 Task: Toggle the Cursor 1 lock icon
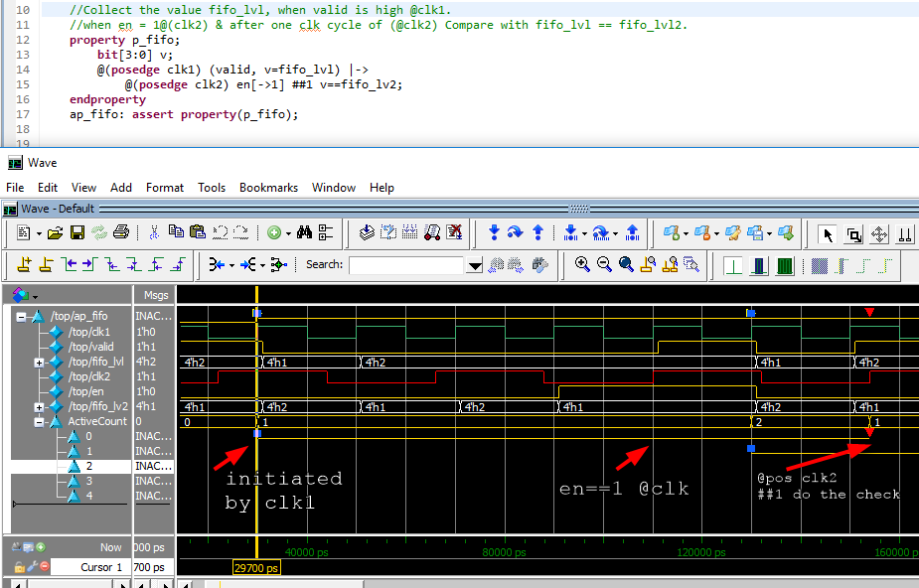(19, 567)
